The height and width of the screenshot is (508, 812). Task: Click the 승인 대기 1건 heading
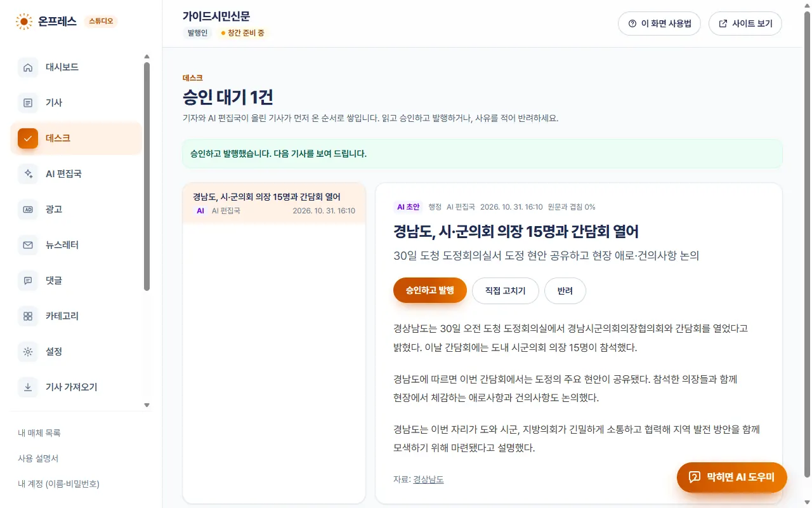[228, 97]
